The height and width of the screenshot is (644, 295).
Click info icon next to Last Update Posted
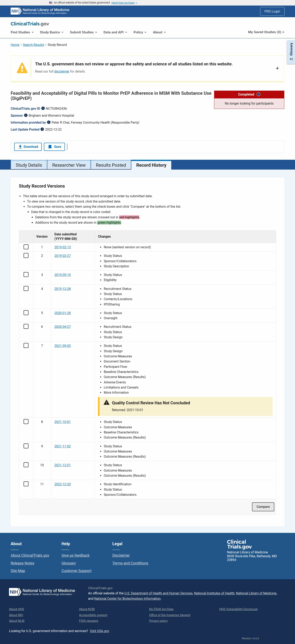pyautogui.click(x=42, y=130)
